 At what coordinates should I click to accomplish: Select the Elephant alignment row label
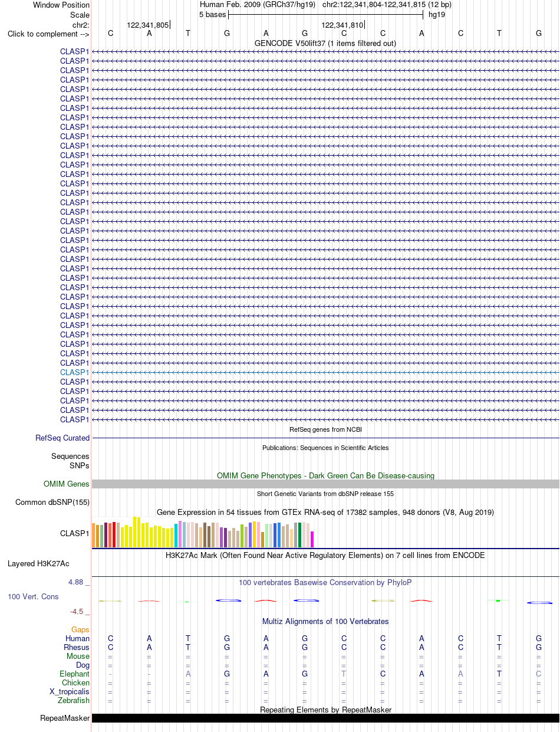[x=74, y=674]
